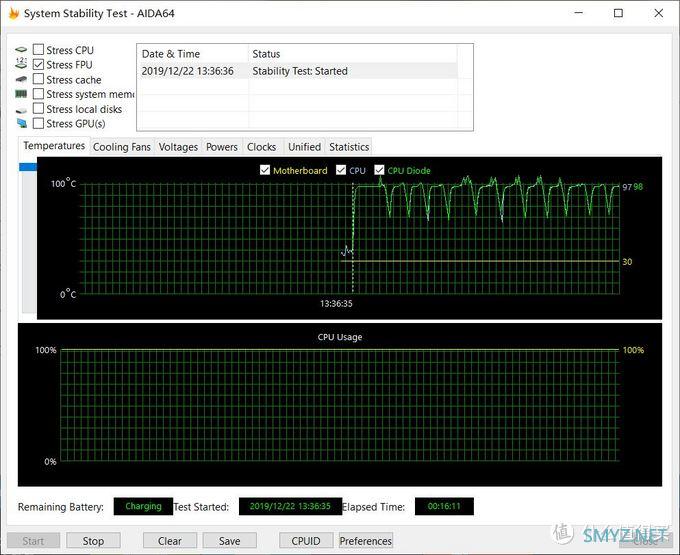Enable the Stress CPU checkbox
Viewport: 680px width, 555px height.
pyautogui.click(x=39, y=49)
